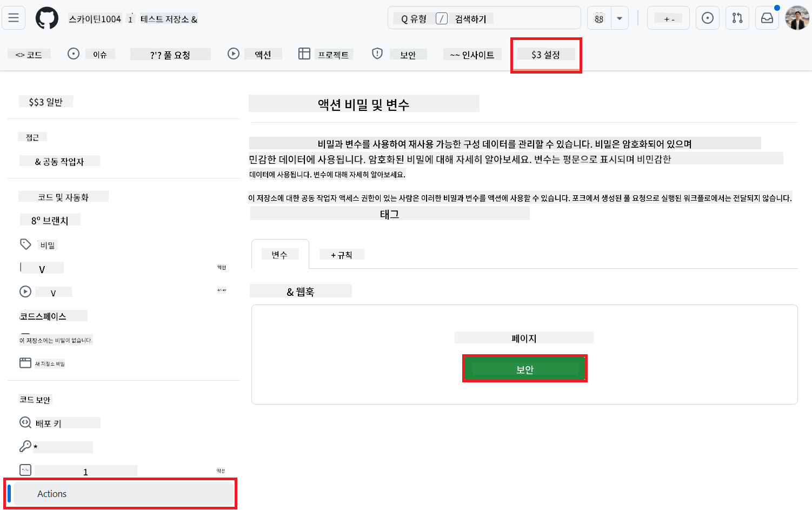The image size is (812, 510).
Task: Click the key icon in the sidebar
Action: click(25, 446)
